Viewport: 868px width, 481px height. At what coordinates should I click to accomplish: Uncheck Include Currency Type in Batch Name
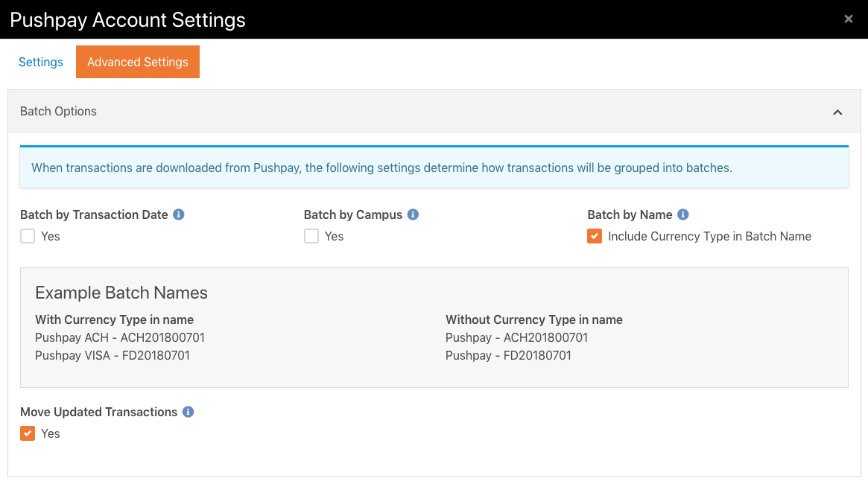click(594, 235)
